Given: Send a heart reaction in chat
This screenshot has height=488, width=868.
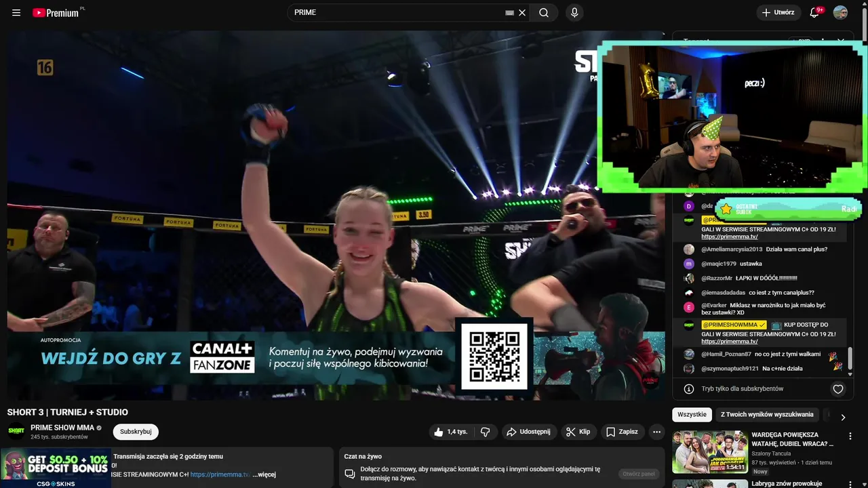Looking at the screenshot, I should tap(838, 389).
